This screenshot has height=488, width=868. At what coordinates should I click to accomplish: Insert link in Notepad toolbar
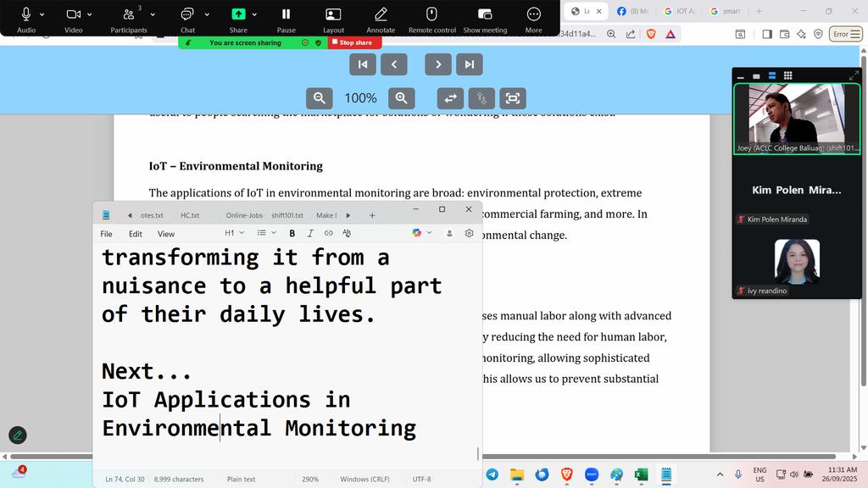(328, 234)
